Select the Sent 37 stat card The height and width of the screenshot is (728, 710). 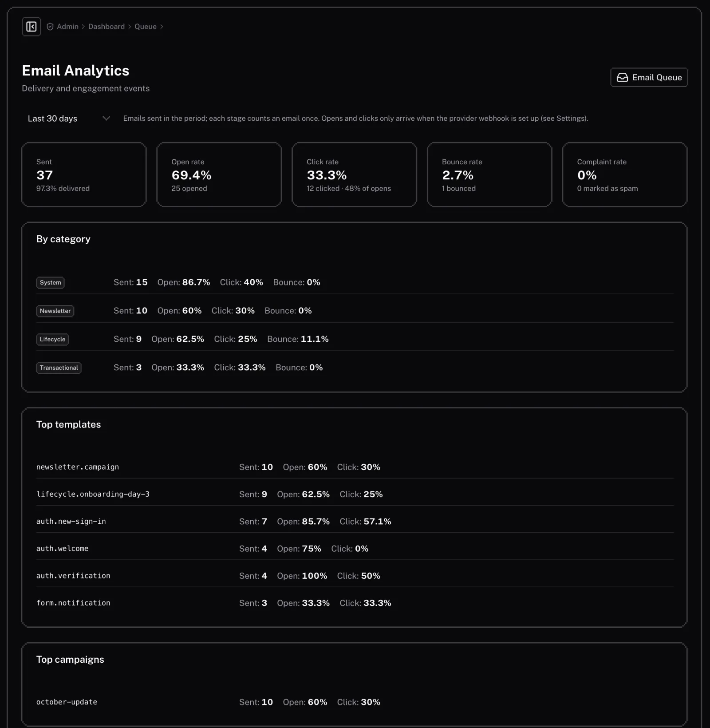click(x=84, y=174)
